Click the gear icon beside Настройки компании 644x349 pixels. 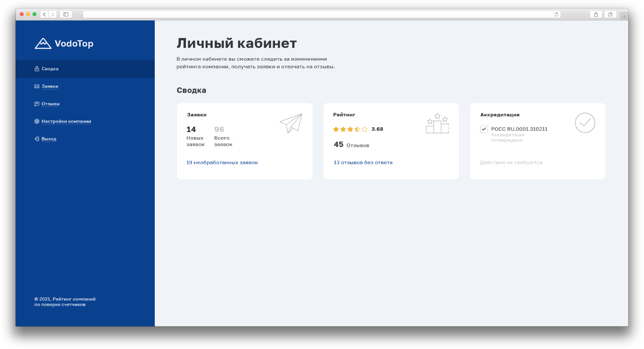37,121
